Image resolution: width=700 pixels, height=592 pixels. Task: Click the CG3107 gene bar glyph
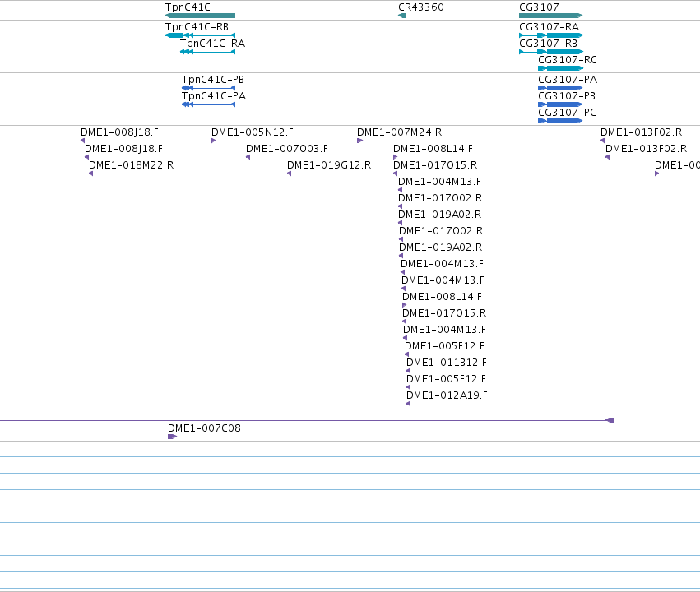click(x=551, y=16)
